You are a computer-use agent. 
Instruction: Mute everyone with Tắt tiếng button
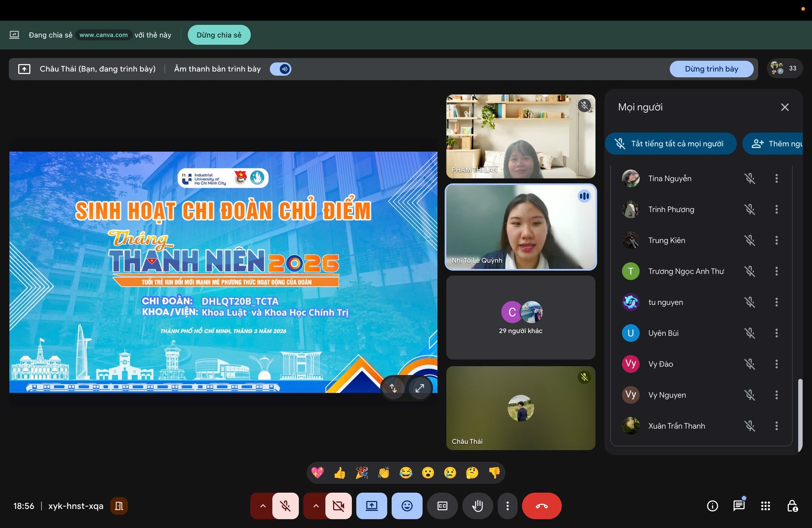[670, 143]
